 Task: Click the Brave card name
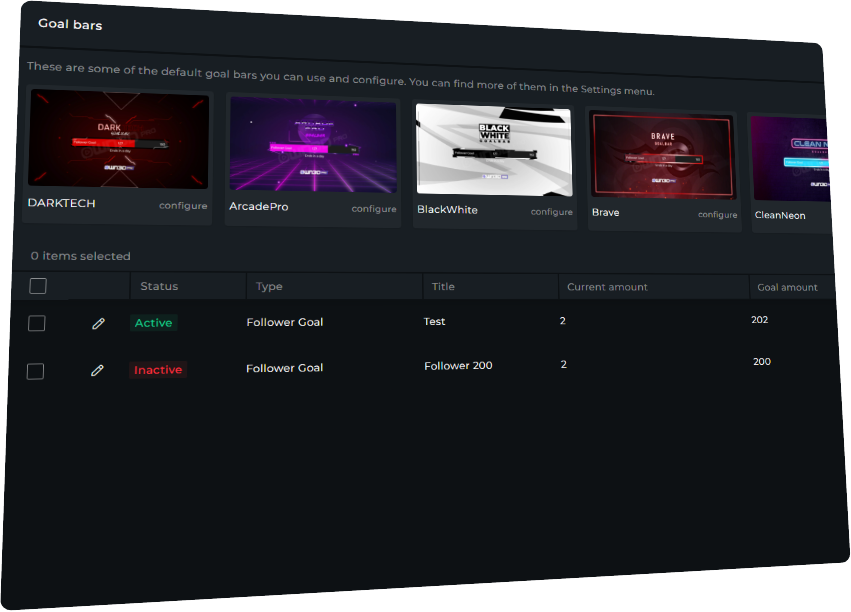(x=606, y=212)
